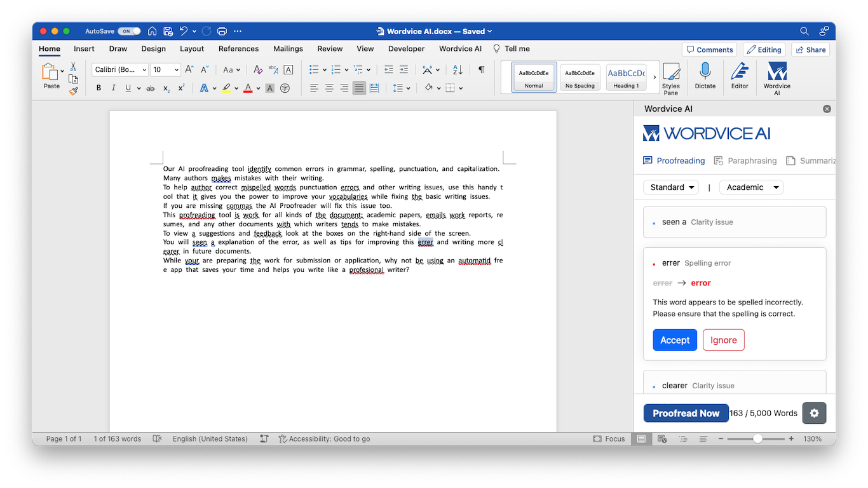Open the line spacing dropdown
Screen dimensions: 868x488
coord(402,88)
